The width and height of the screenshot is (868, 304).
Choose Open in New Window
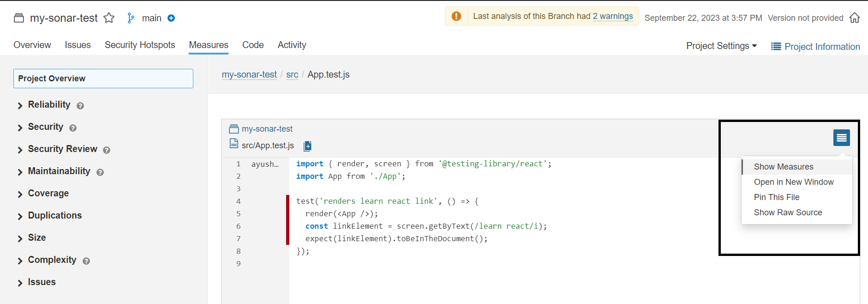pos(797,182)
